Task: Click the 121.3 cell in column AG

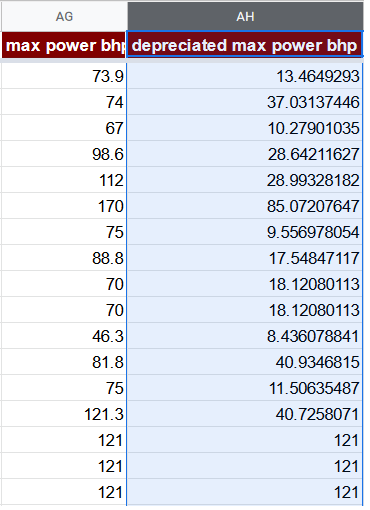Action: 63,414
